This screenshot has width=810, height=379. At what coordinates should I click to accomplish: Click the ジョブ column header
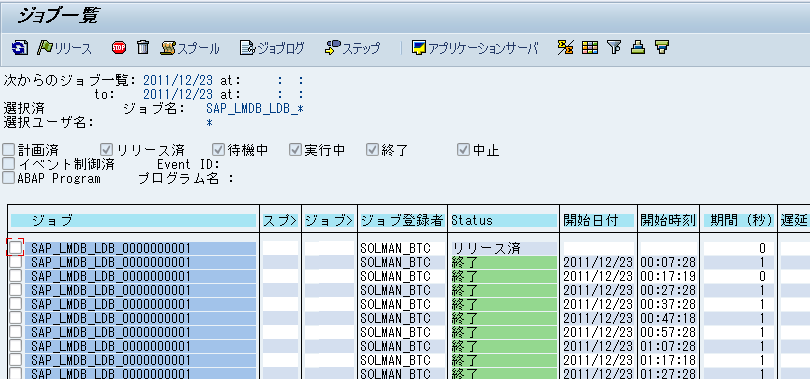[134, 220]
